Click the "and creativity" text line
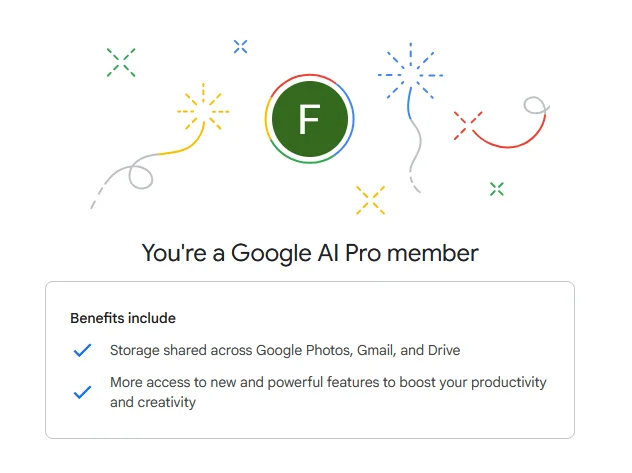The image size is (632, 473). tap(153, 402)
